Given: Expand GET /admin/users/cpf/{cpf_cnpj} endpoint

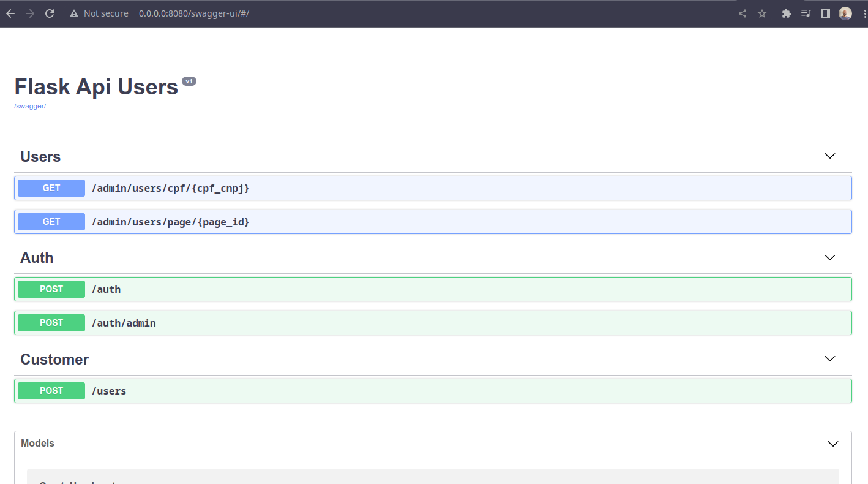Looking at the screenshot, I should click(433, 188).
